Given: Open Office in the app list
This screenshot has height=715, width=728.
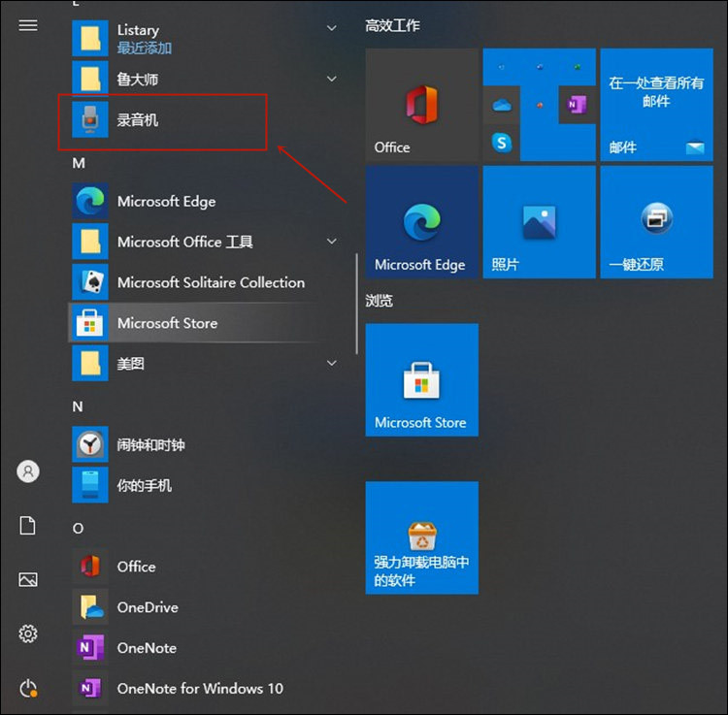Looking at the screenshot, I should click(x=203, y=567).
